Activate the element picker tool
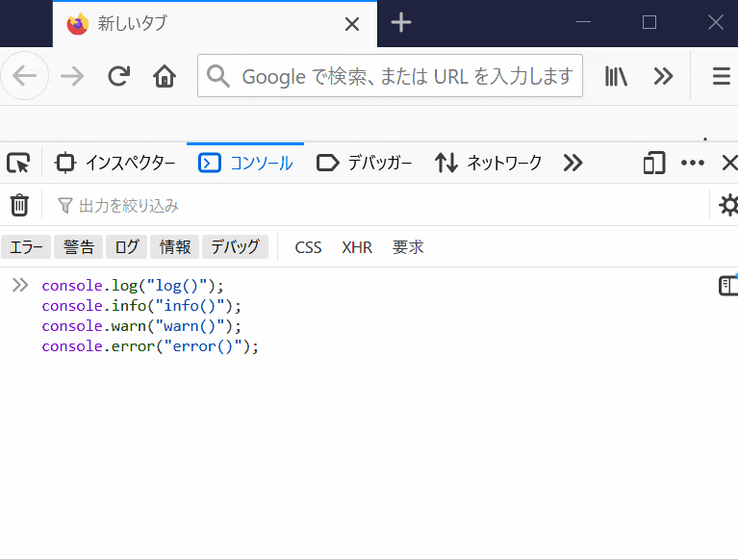 point(18,163)
